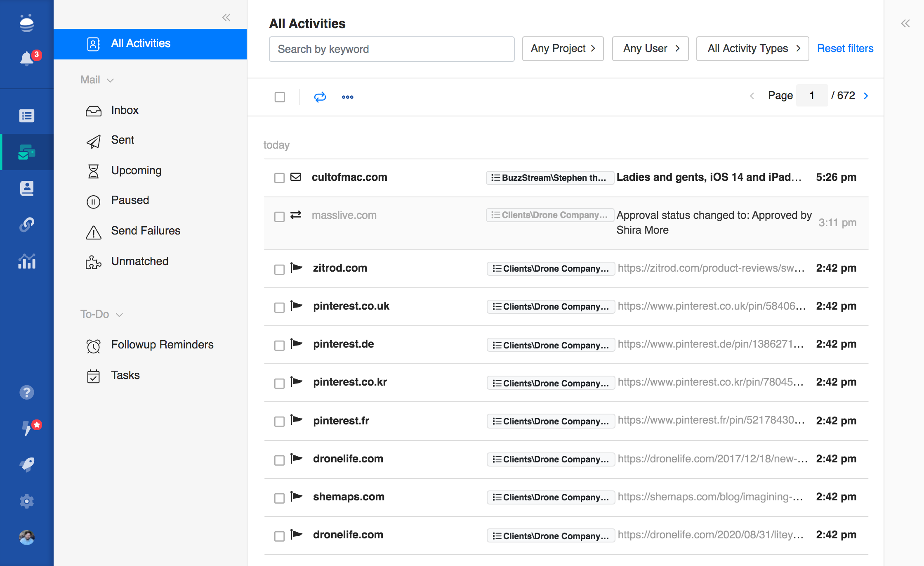The height and width of the screenshot is (566, 924).
Task: Open the settings gear icon
Action: pos(27,501)
